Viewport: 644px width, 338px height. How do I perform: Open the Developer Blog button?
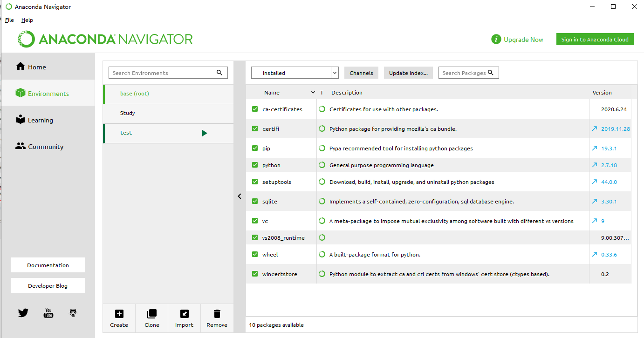[x=48, y=285]
